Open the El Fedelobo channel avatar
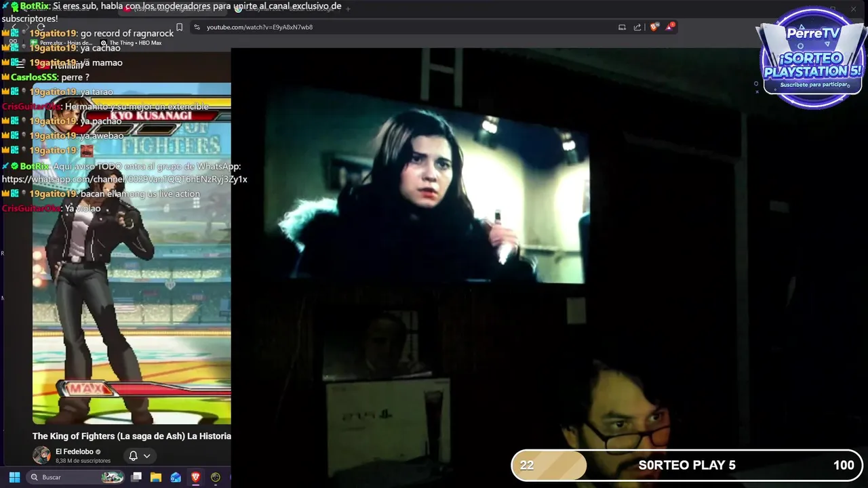Screen dimensions: 868x488 click(x=41, y=455)
